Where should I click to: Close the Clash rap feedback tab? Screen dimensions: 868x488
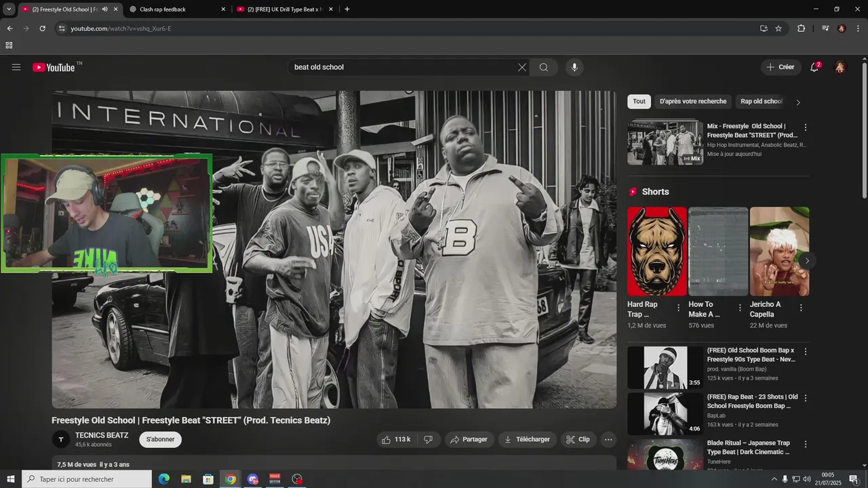click(x=223, y=9)
